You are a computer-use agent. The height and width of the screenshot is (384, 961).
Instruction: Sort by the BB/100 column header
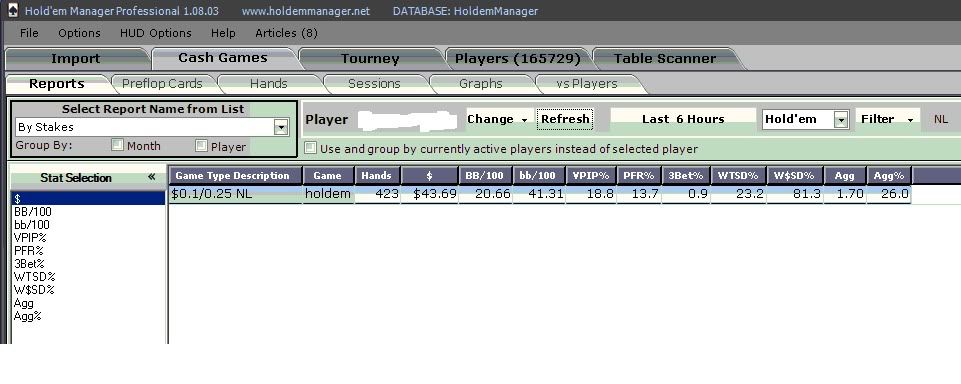(x=485, y=176)
